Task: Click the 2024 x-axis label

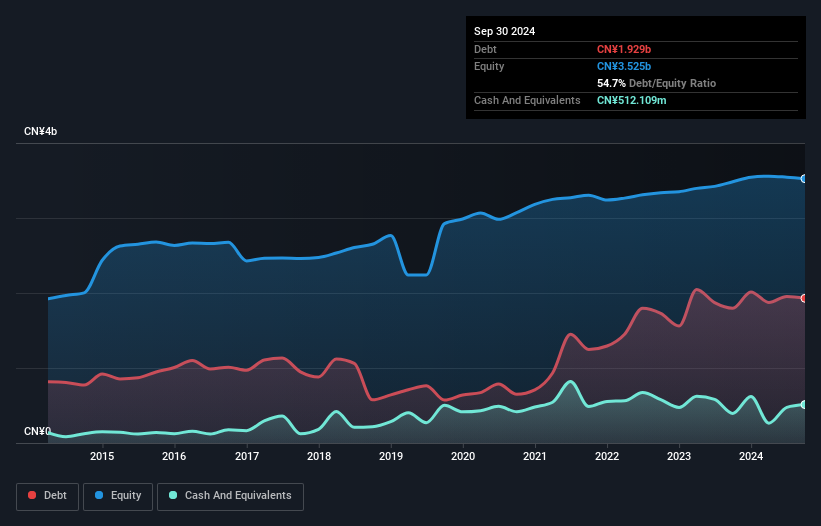Action: click(x=751, y=456)
